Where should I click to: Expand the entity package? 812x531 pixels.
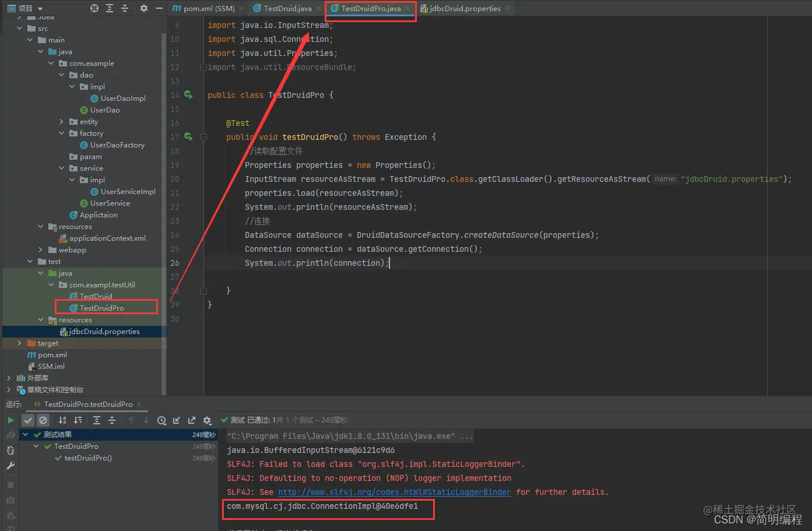point(61,121)
